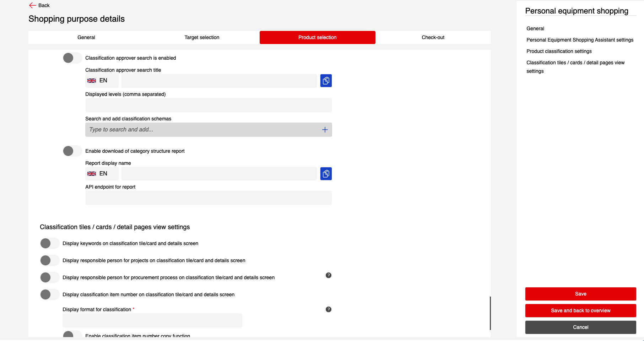Toggle Display responsible person for projects
The image size is (644, 341).
click(49, 260)
